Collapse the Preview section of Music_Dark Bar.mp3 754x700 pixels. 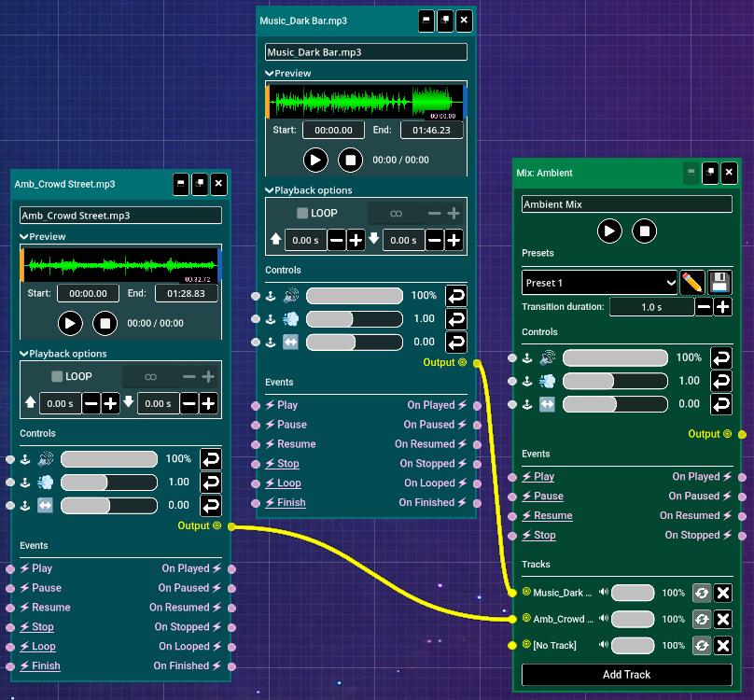[x=270, y=74]
